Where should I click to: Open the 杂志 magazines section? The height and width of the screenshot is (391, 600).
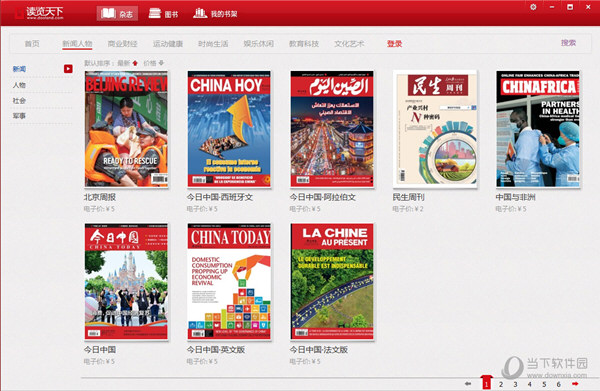117,14
